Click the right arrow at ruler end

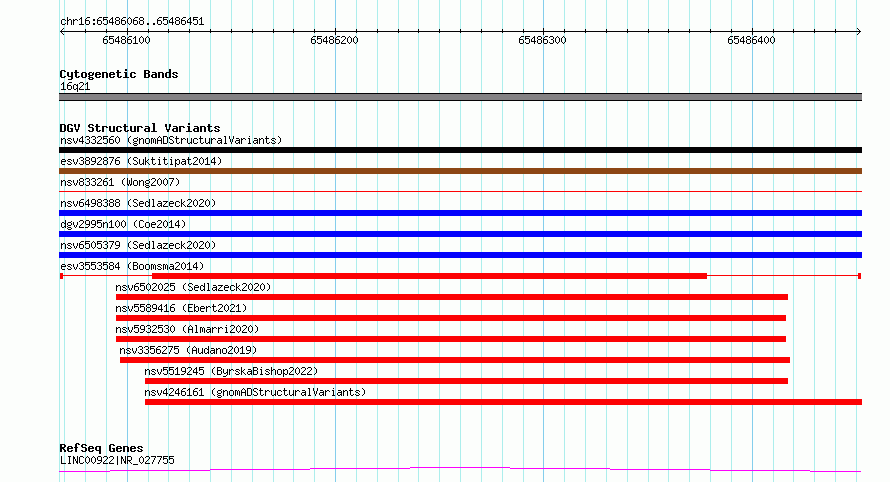[859, 31]
